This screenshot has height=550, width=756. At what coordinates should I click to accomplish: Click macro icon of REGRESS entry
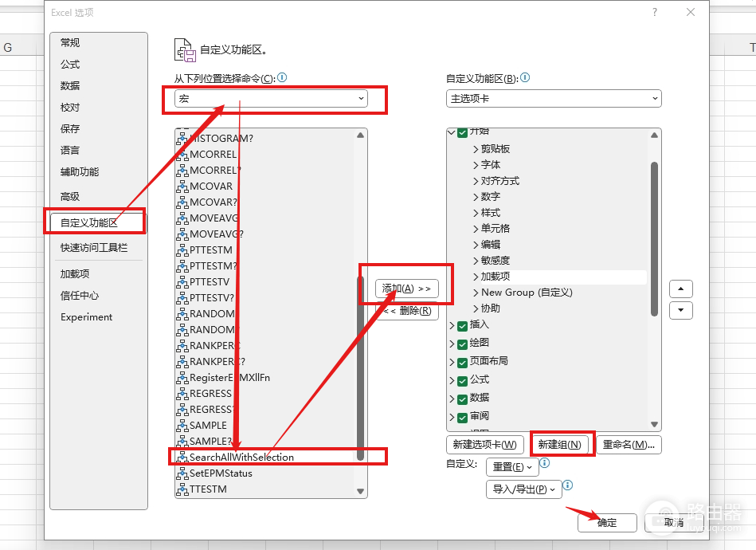(x=182, y=393)
